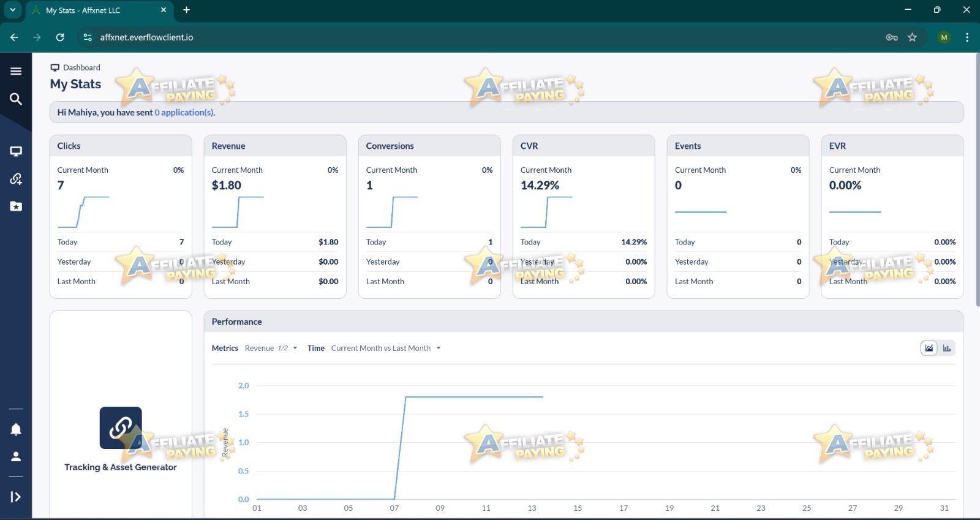Click the sidebar search icon
980x520 pixels.
pos(16,99)
